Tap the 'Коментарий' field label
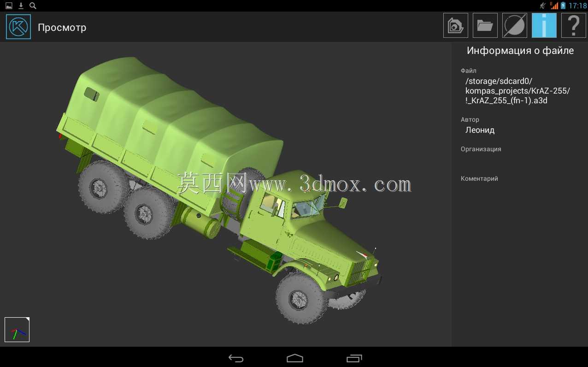The image size is (588, 367). 479,179
